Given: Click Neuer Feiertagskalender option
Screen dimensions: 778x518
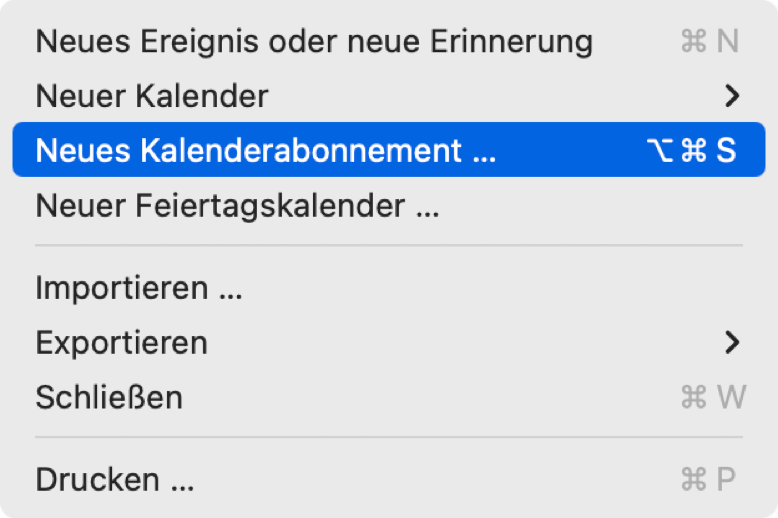Looking at the screenshot, I should pos(237,206).
